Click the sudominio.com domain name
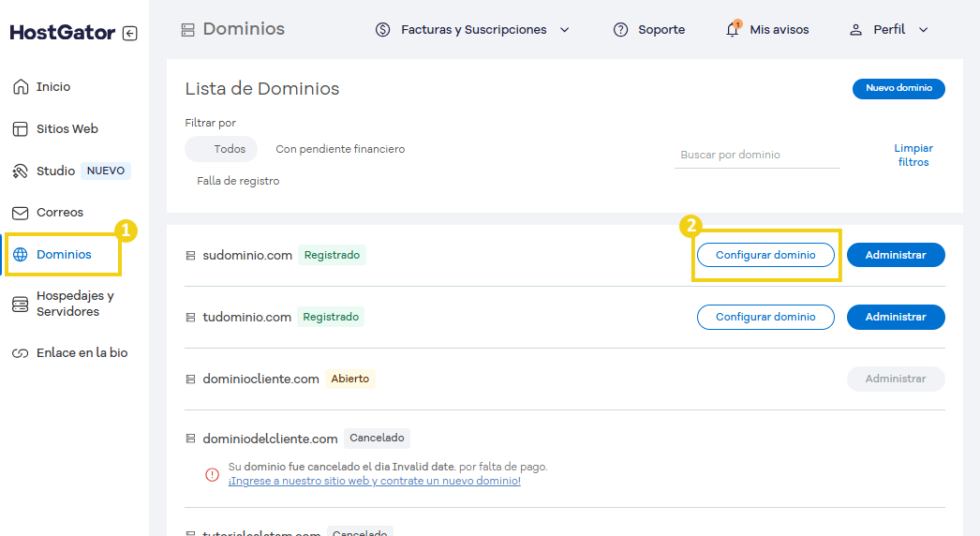The image size is (980, 536). (x=247, y=255)
